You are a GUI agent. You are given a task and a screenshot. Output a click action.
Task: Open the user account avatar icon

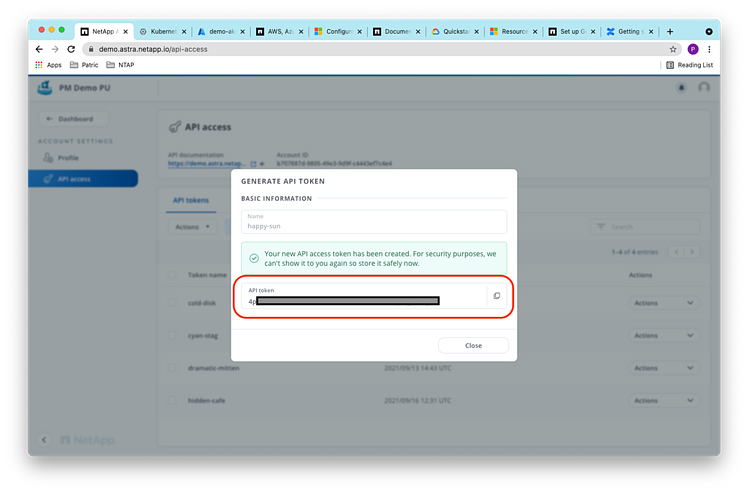(704, 88)
